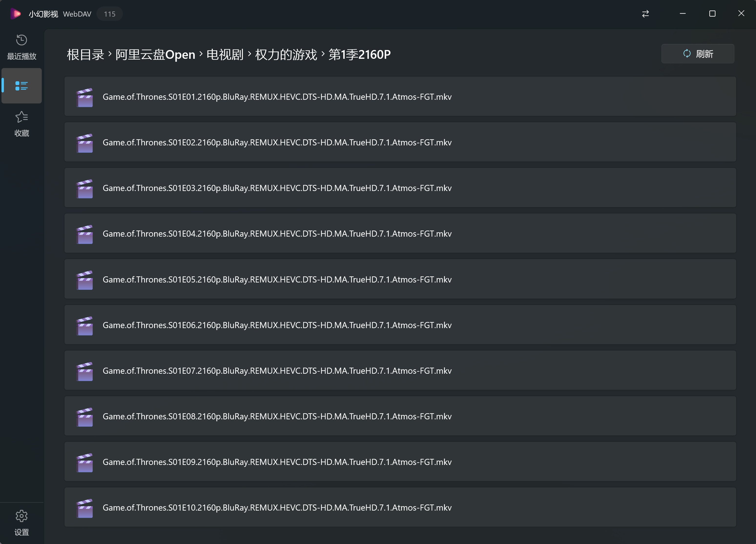The image size is (756, 544).
Task: Click the 第1季2160P breadcrumb
Action: [360, 55]
